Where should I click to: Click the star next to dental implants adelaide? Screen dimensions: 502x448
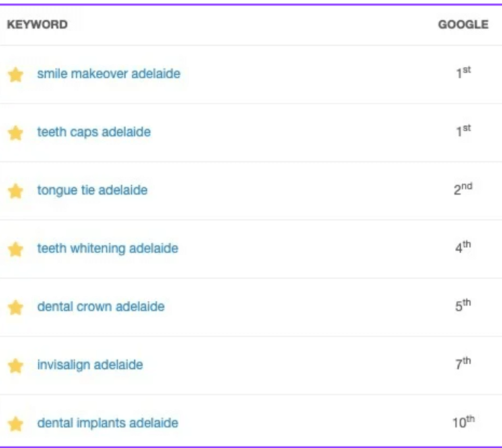pyautogui.click(x=16, y=424)
